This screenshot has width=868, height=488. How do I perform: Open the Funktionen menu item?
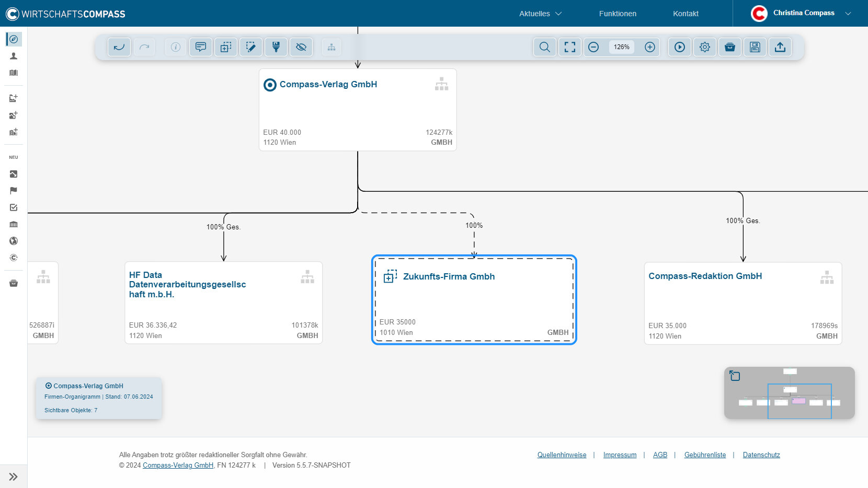point(618,14)
